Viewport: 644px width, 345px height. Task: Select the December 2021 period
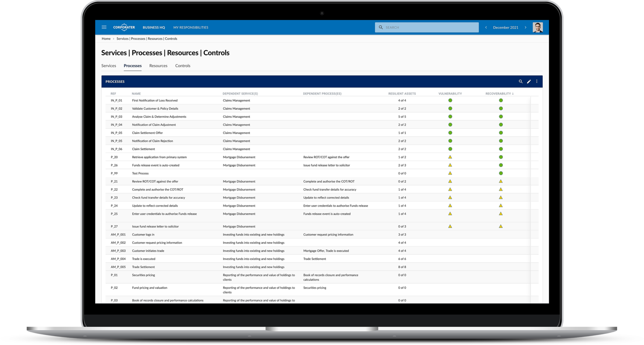(x=506, y=27)
